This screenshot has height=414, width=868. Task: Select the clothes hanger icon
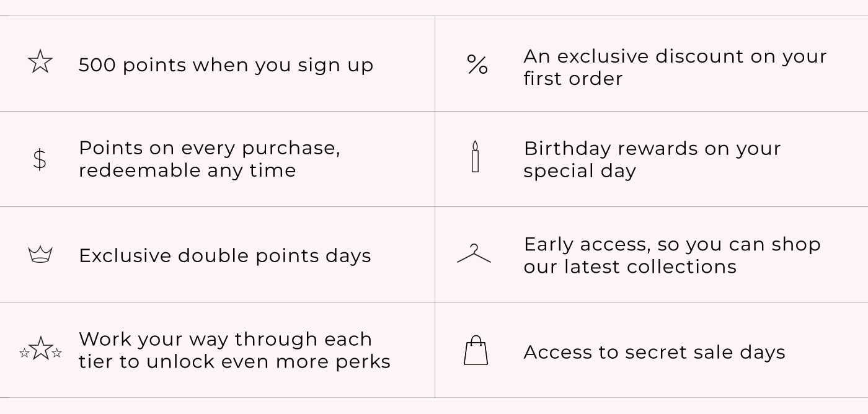click(x=474, y=253)
